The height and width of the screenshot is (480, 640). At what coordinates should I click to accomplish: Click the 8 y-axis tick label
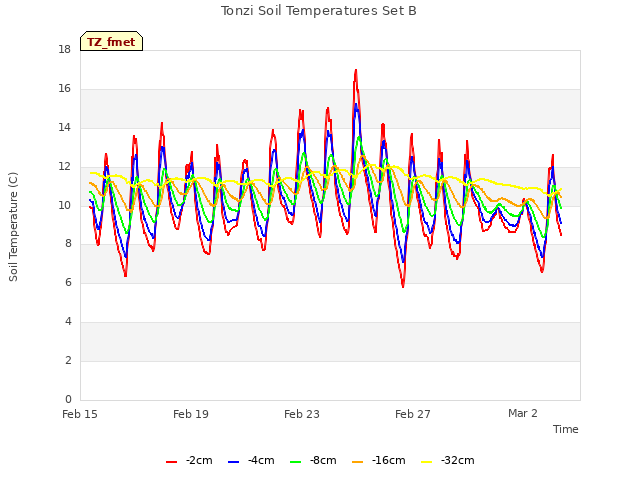click(68, 244)
